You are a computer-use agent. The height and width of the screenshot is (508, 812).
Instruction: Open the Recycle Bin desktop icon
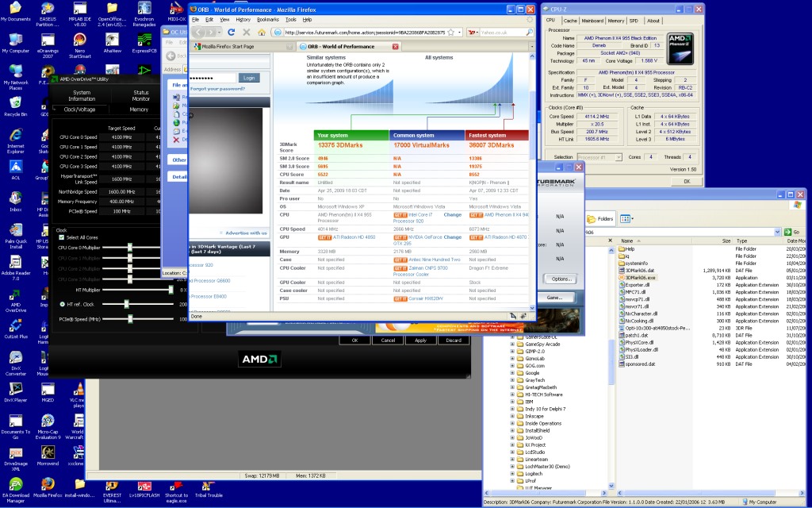pos(15,103)
